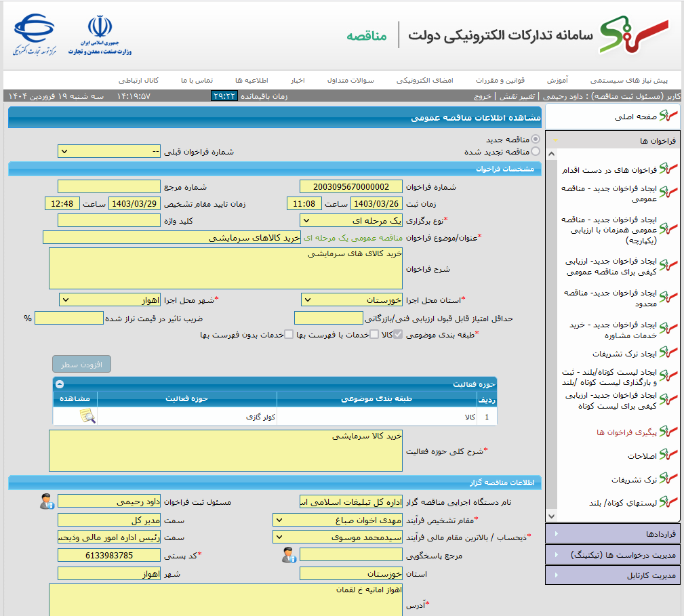
Task: Open the اطلاعیه ها menu item
Action: click(252, 81)
